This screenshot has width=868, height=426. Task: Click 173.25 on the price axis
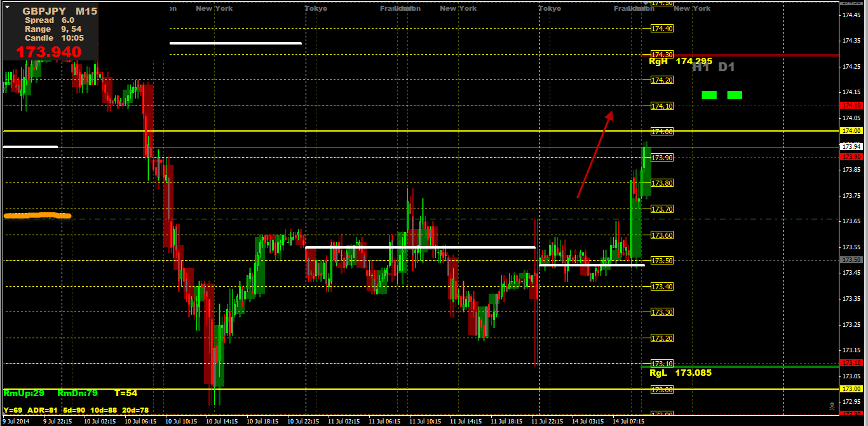click(851, 324)
